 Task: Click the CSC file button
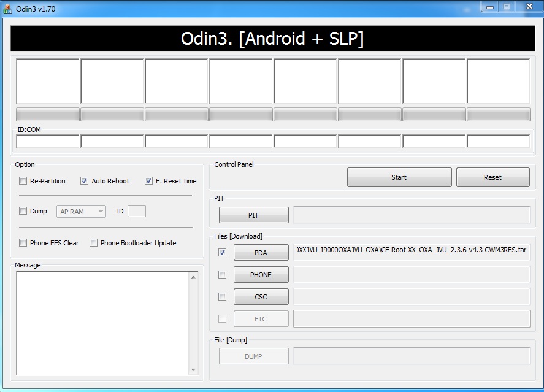point(261,297)
